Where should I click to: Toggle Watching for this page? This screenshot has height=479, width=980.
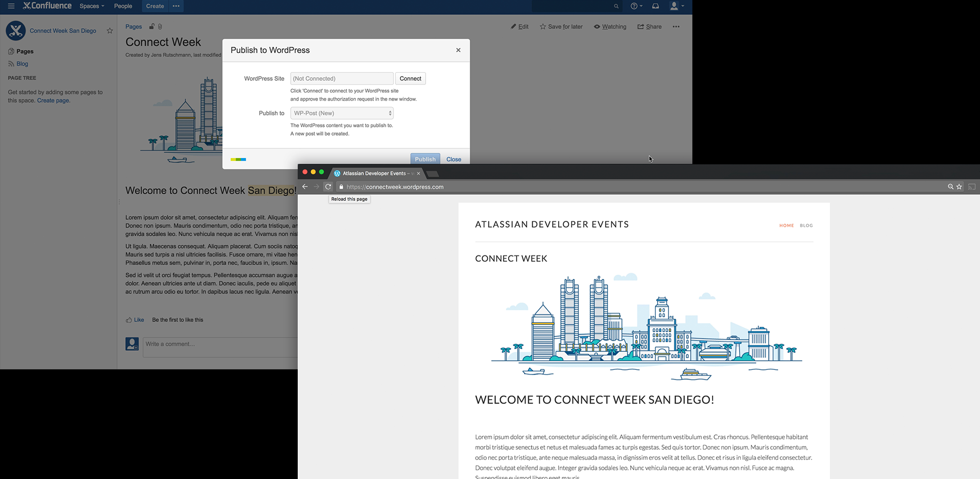click(x=610, y=27)
